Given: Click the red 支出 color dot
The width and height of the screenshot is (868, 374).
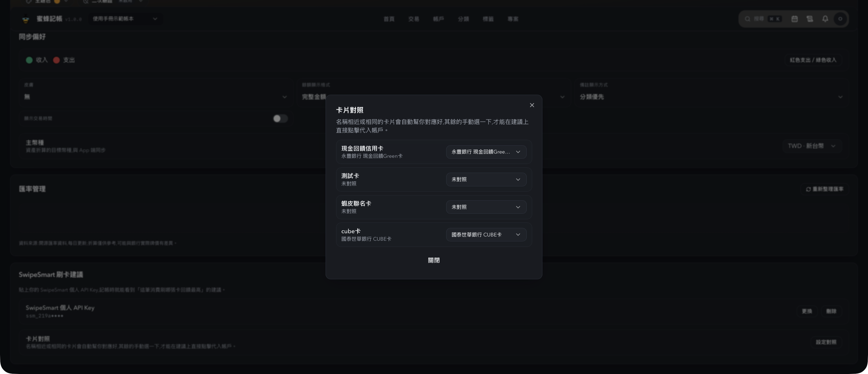Looking at the screenshot, I should coord(56,60).
